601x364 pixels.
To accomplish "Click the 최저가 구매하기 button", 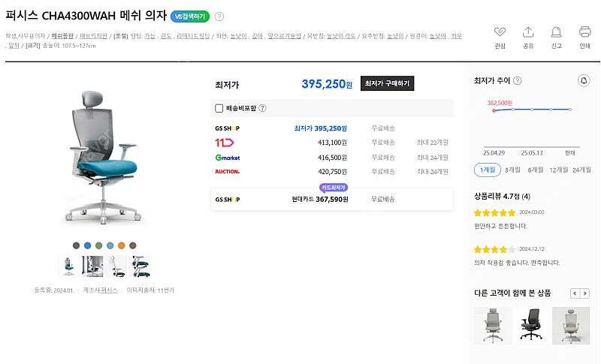I will [387, 83].
